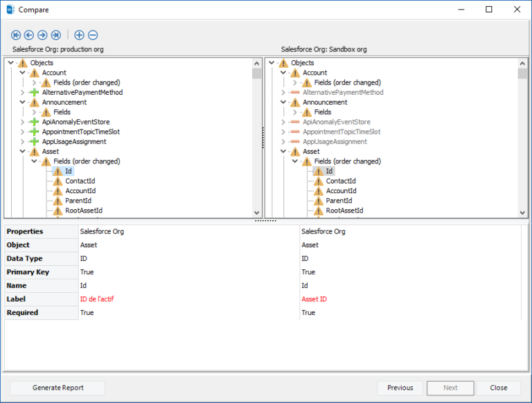Click red minus icon for right AlternativePaymentMethod

pyautogui.click(x=295, y=92)
